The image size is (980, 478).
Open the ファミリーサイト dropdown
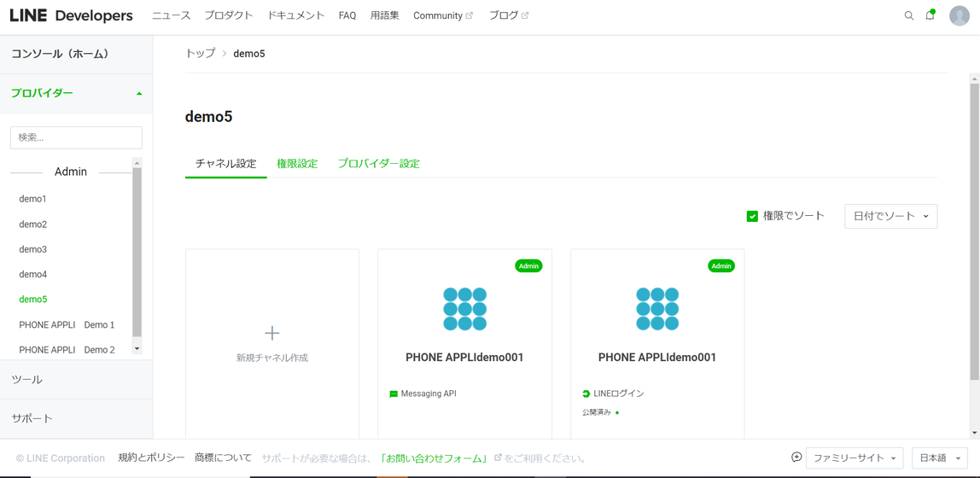tap(855, 458)
